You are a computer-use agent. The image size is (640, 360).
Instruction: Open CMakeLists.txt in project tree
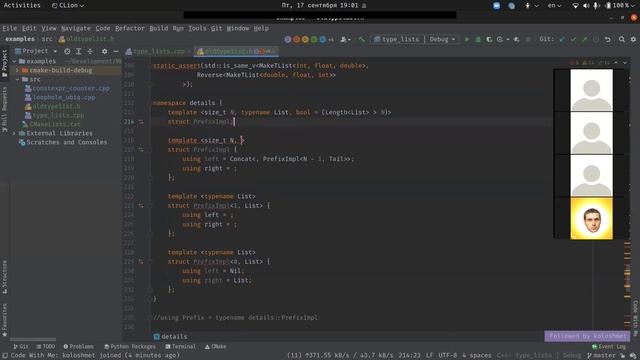[55, 124]
